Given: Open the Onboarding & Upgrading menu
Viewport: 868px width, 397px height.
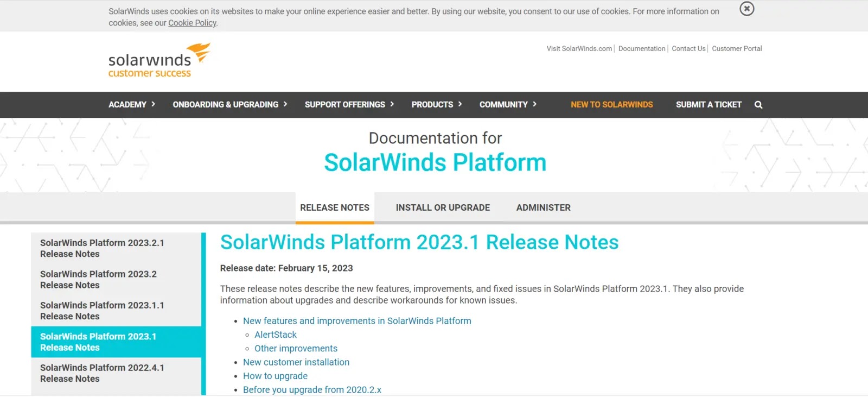Looking at the screenshot, I should [x=225, y=104].
